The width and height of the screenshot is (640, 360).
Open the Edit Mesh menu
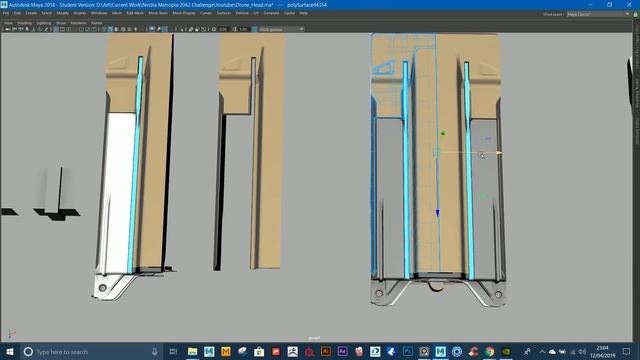(x=135, y=13)
